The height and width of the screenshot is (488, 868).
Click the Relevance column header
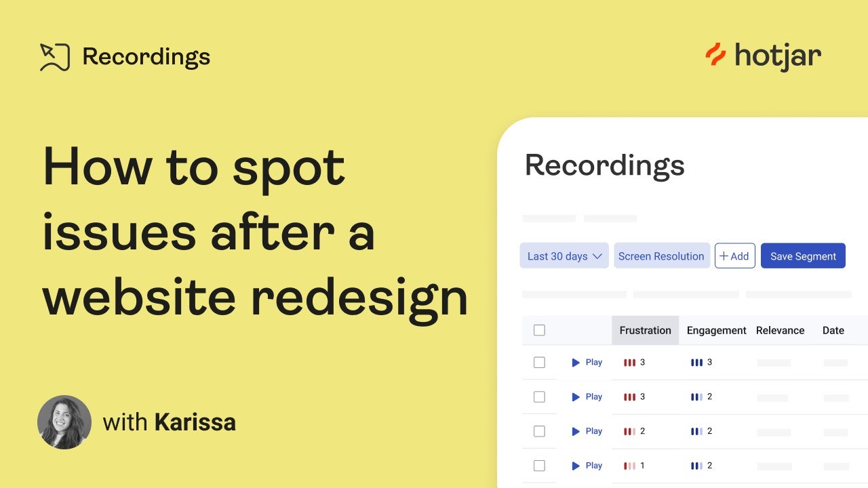(780, 331)
